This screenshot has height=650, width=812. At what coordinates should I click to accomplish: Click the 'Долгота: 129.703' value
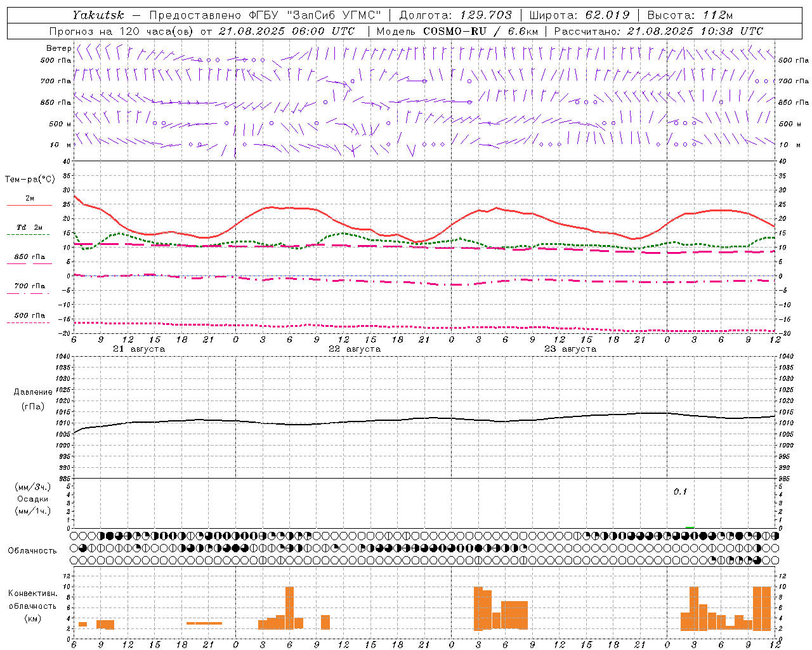(455, 15)
